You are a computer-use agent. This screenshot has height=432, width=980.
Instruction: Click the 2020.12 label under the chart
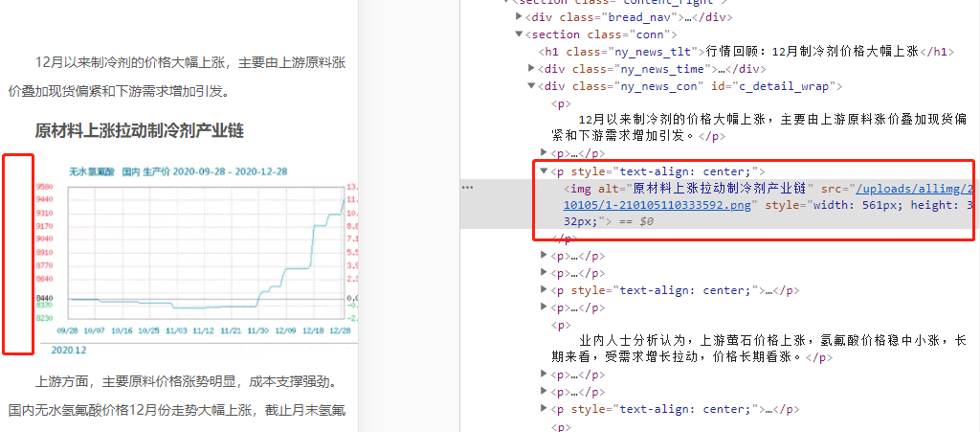(69, 351)
